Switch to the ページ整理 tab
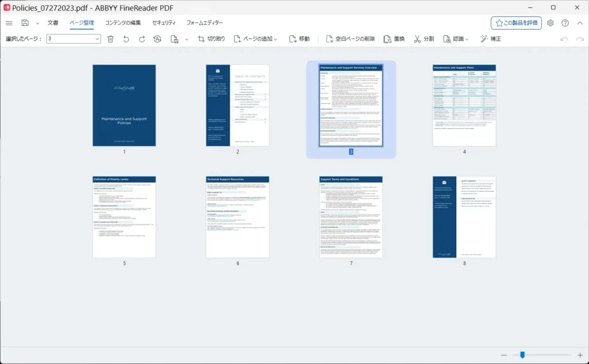The height and width of the screenshot is (364, 589). (x=82, y=23)
